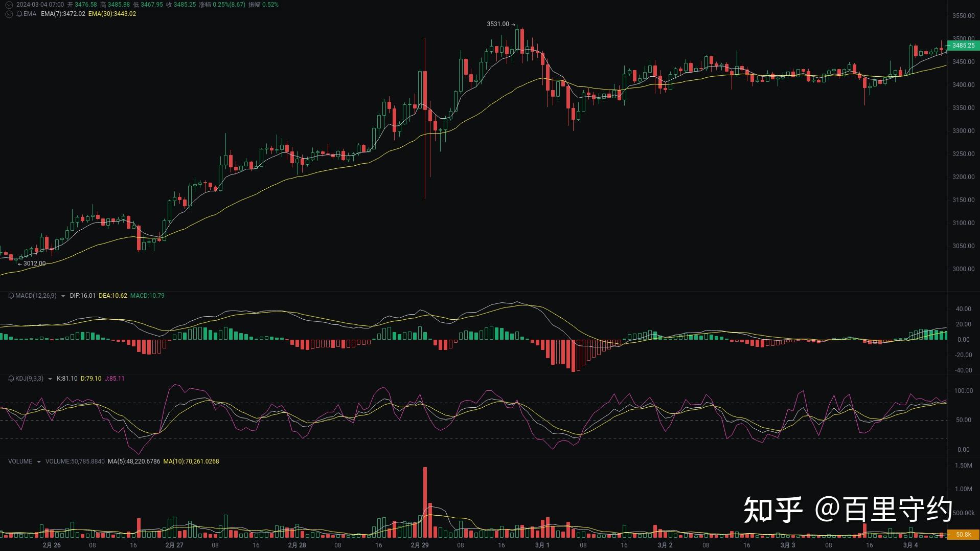Click the EMA indicator label
The width and height of the screenshot is (980, 551).
click(x=30, y=14)
